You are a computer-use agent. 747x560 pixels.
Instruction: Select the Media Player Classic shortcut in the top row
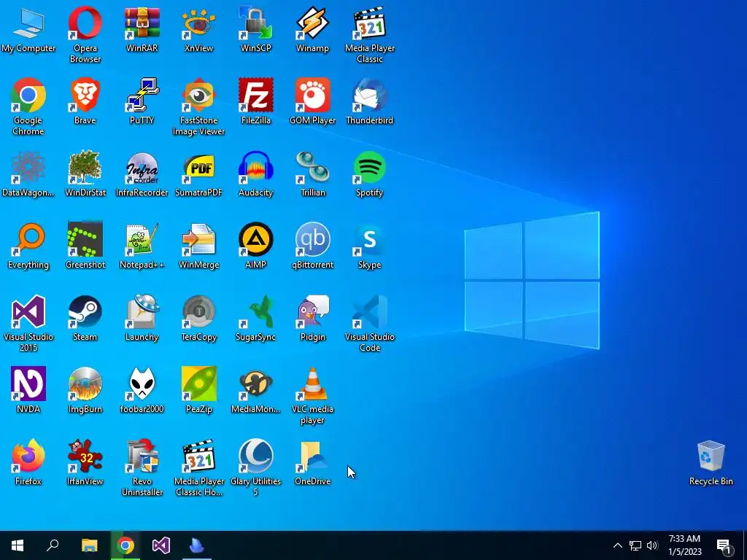[x=370, y=35]
